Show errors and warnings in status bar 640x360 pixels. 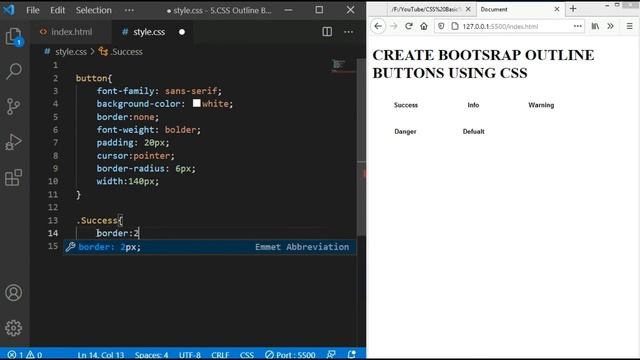[25, 355]
